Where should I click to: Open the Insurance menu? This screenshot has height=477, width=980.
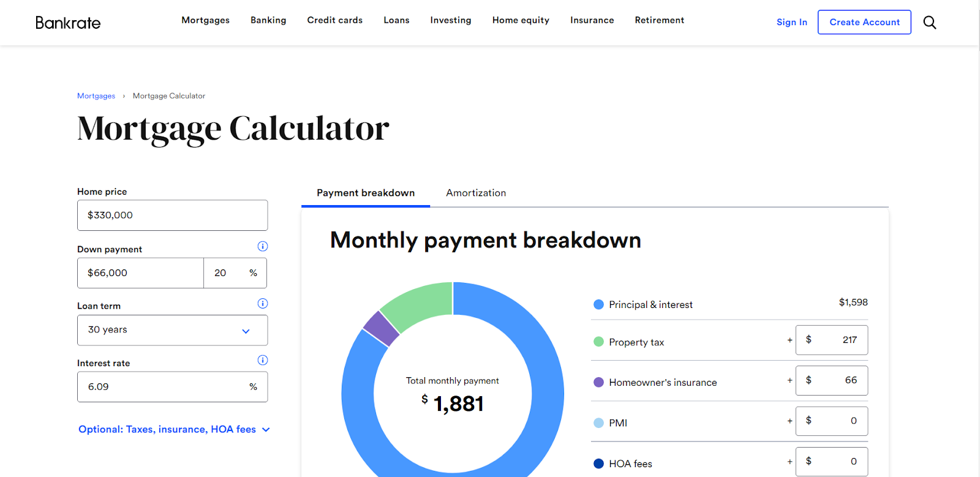(592, 20)
